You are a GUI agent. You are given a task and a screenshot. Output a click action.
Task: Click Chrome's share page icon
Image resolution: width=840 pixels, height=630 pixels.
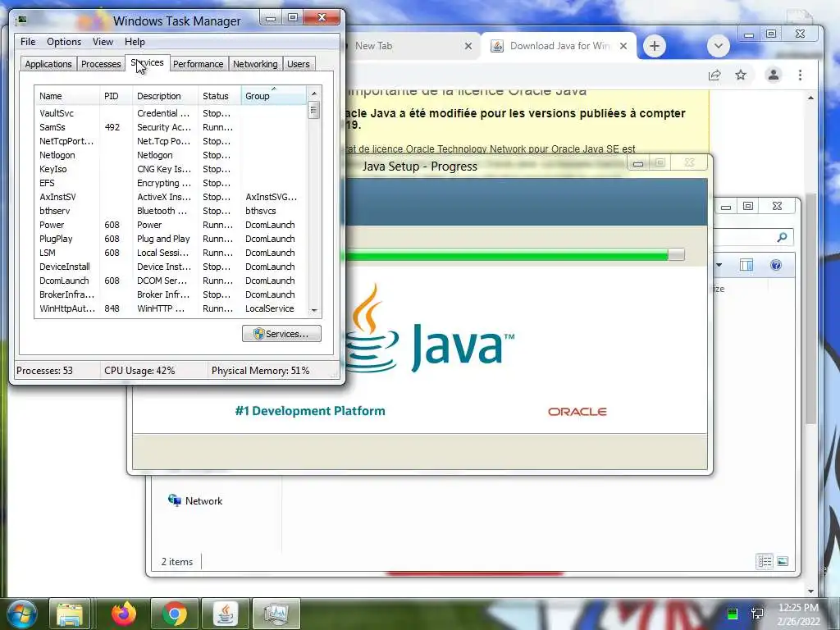pos(714,75)
